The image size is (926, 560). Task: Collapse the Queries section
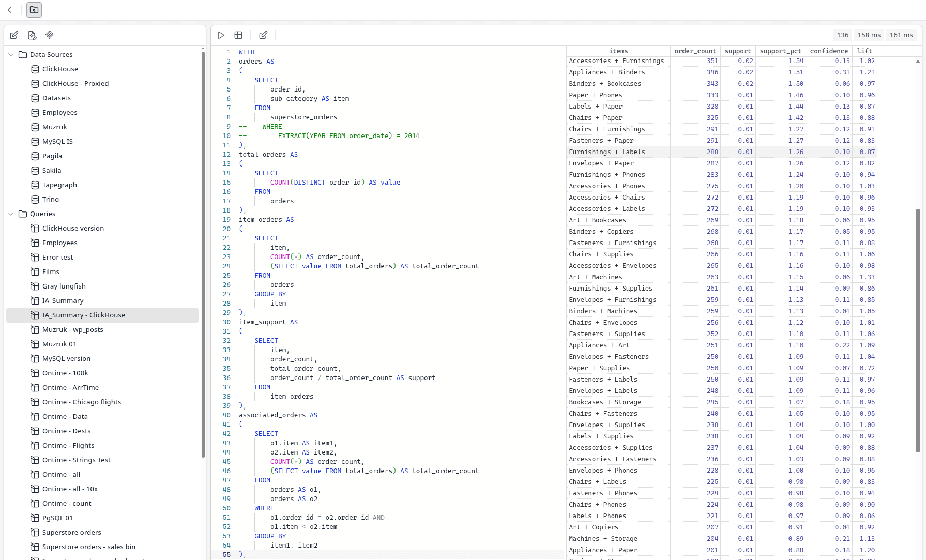coord(11,214)
